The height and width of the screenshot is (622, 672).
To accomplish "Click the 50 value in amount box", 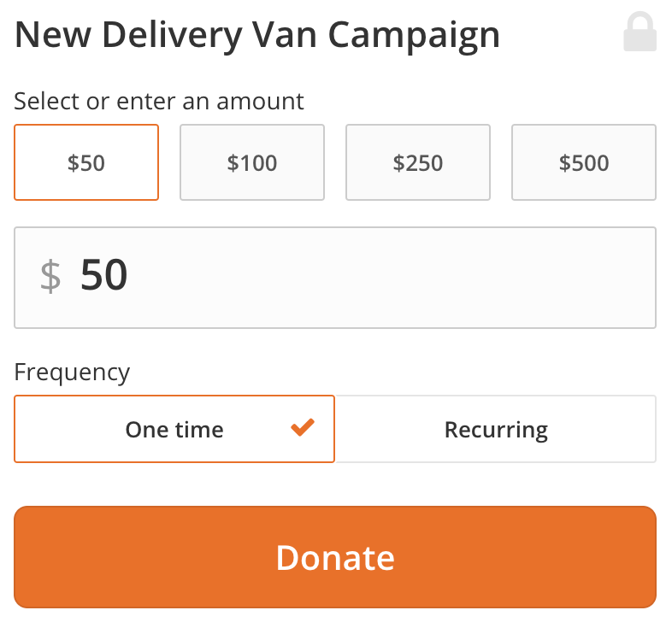I will [x=103, y=274].
